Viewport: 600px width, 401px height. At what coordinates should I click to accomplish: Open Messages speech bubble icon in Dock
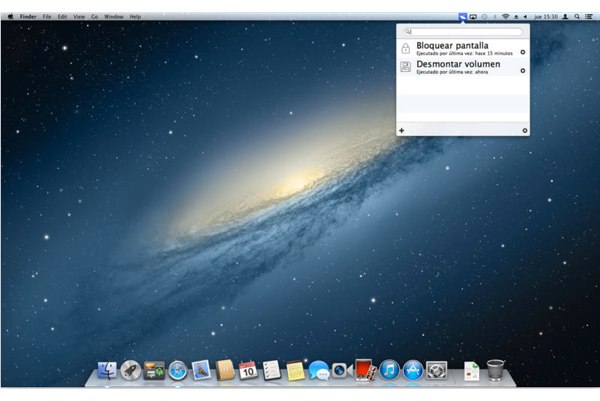(x=319, y=370)
